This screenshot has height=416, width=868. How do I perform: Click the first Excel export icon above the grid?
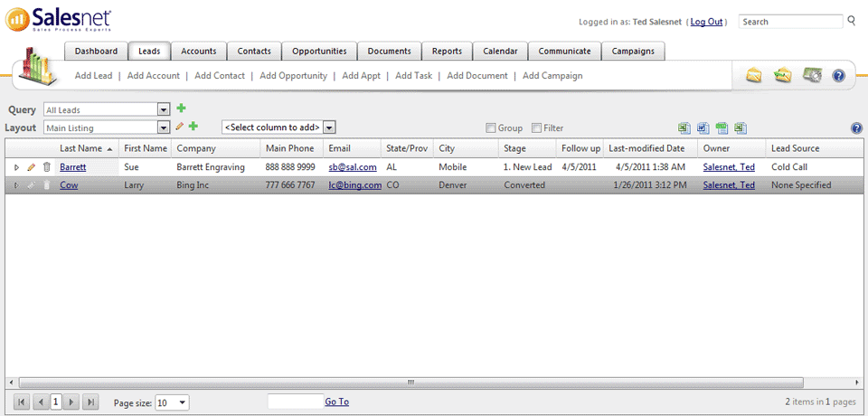tap(684, 128)
